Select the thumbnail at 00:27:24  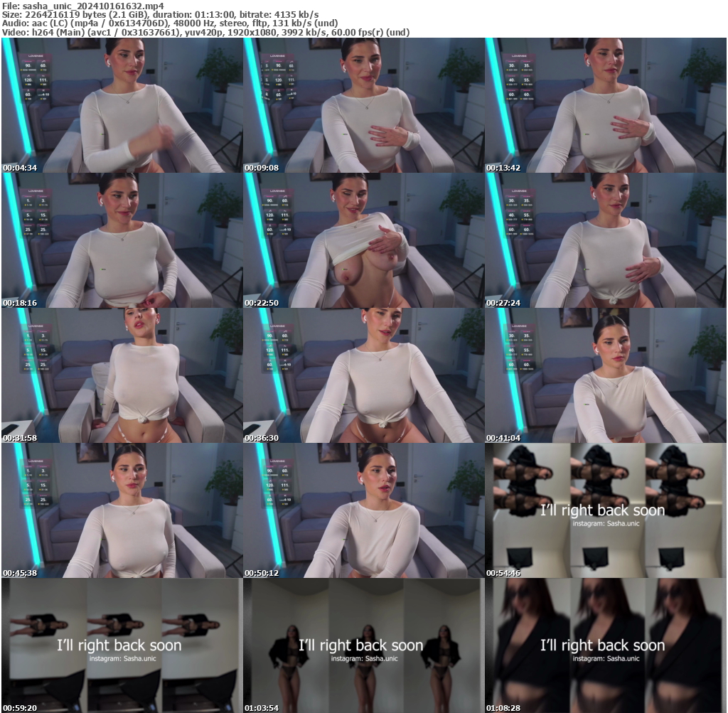point(605,240)
